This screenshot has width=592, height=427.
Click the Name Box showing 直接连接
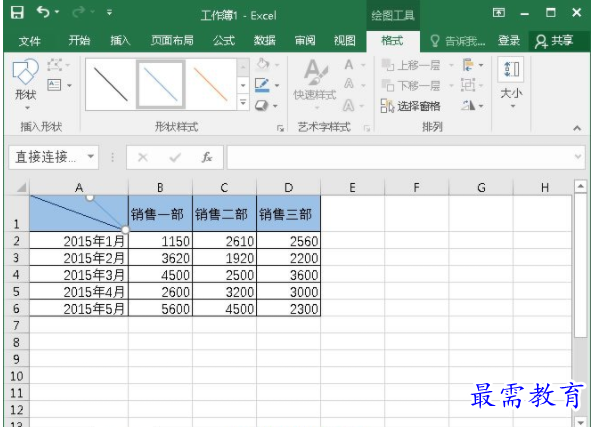(x=46, y=157)
